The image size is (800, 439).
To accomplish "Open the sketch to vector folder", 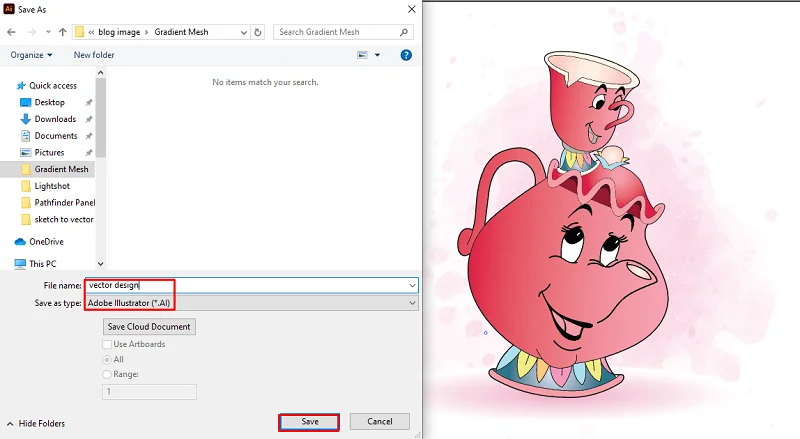I will click(64, 220).
